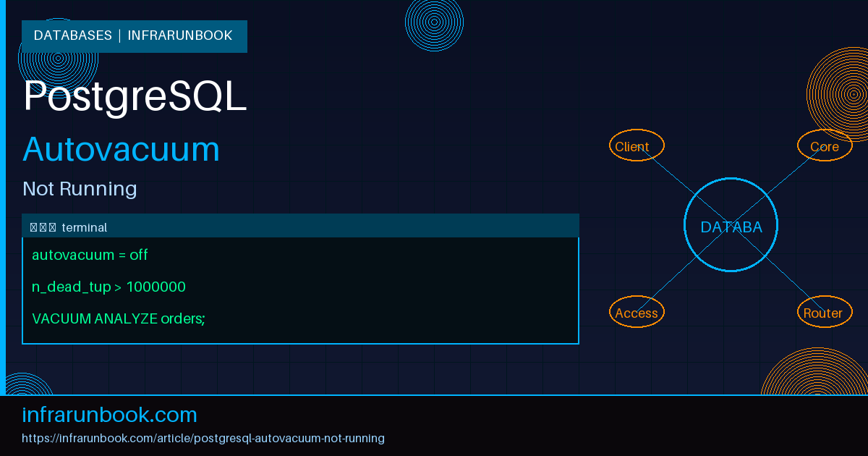
Task: Follow the postgresql-autovacuum-not-running article URL
Action: click(x=203, y=438)
